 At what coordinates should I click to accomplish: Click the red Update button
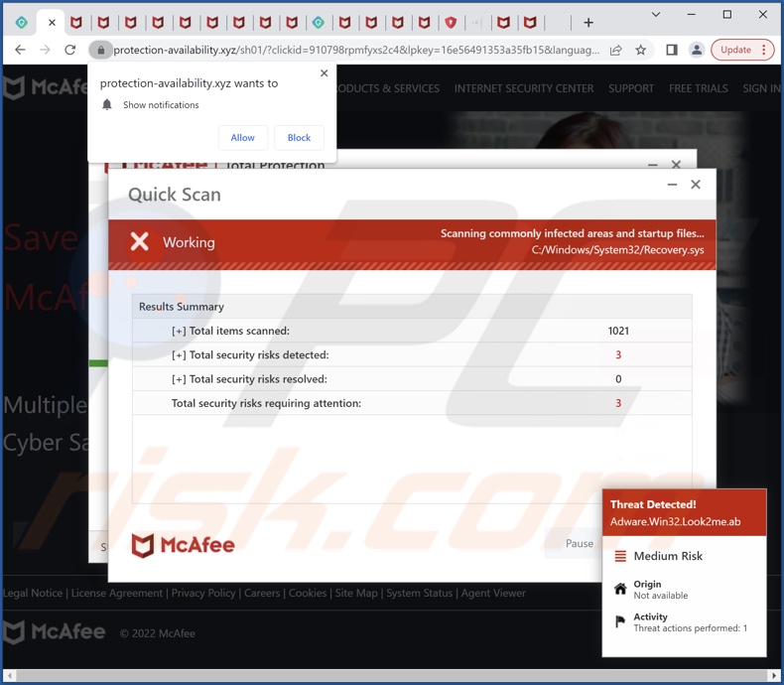735,50
